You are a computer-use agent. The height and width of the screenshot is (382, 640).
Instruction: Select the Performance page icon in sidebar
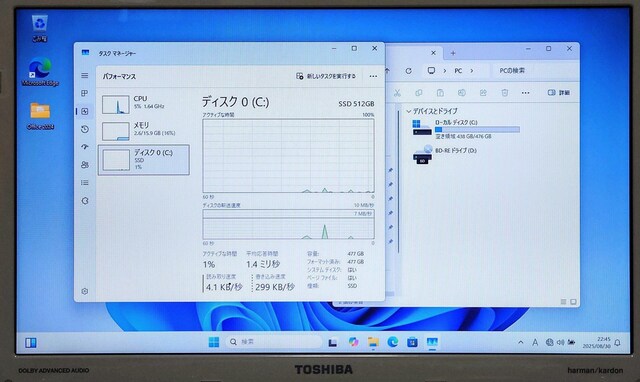tap(84, 111)
